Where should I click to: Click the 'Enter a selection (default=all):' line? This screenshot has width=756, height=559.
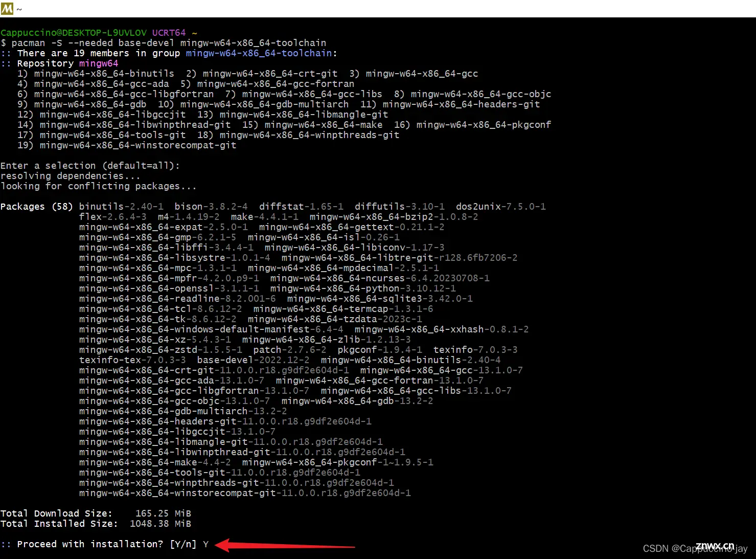coord(90,166)
